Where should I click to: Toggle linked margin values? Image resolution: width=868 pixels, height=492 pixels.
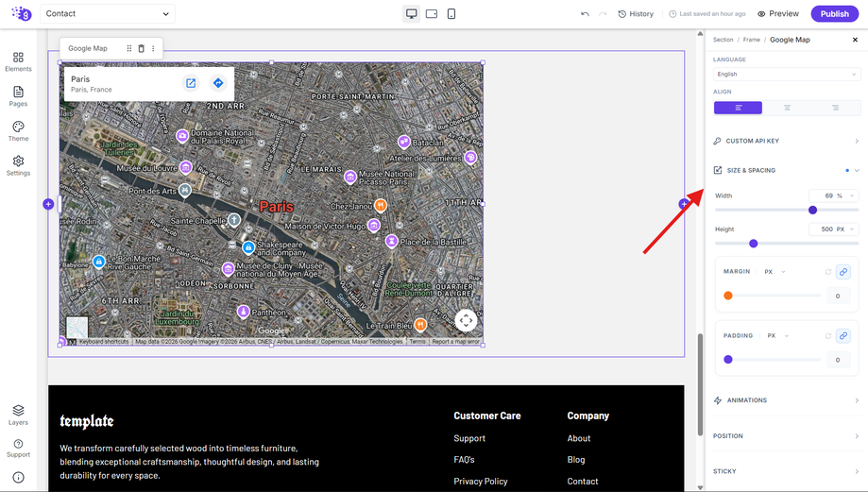[x=843, y=272]
